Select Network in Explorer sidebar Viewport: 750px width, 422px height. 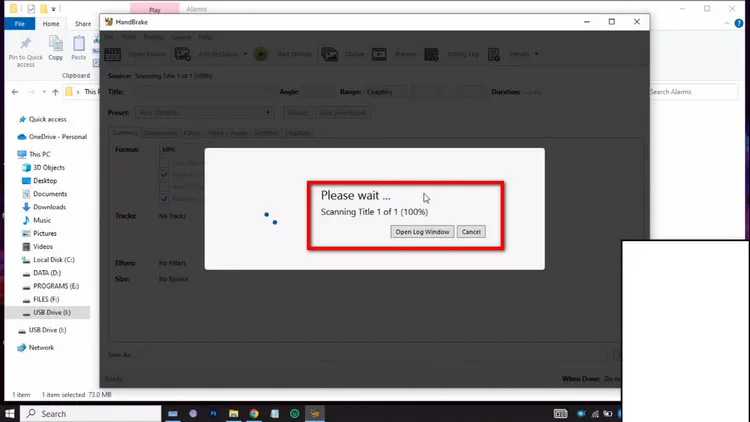[41, 348]
